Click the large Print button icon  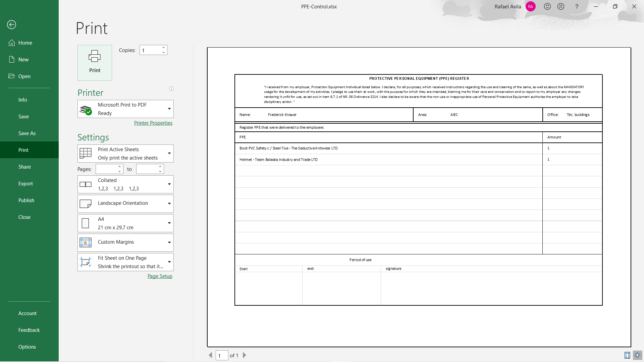pyautogui.click(x=94, y=56)
